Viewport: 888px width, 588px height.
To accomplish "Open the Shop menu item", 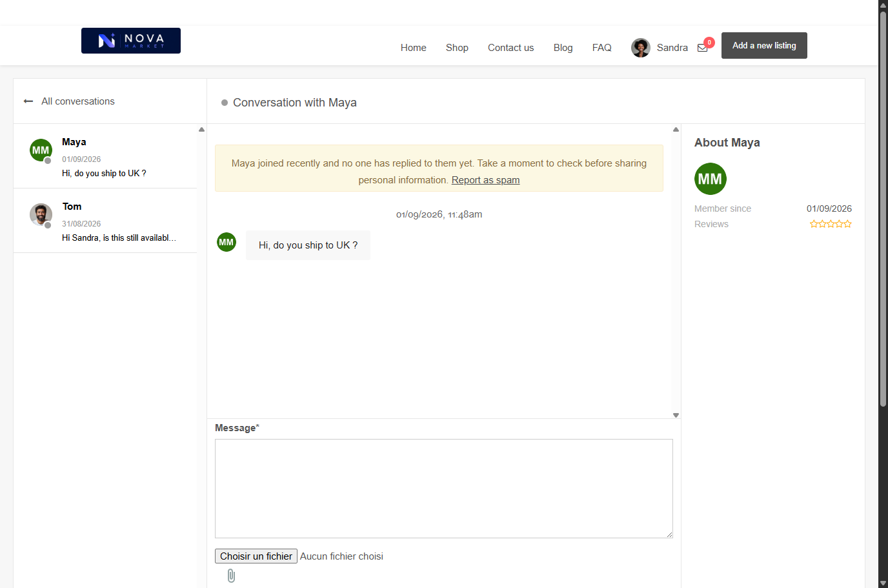I will click(x=457, y=48).
